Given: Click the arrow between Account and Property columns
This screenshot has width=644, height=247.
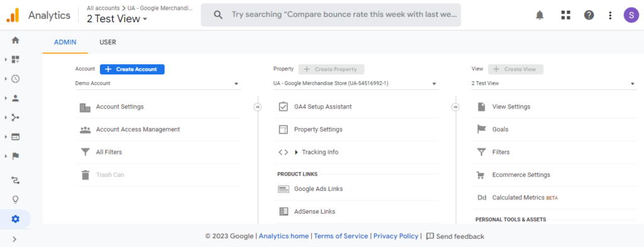Looking at the screenshot, I should [x=257, y=107].
